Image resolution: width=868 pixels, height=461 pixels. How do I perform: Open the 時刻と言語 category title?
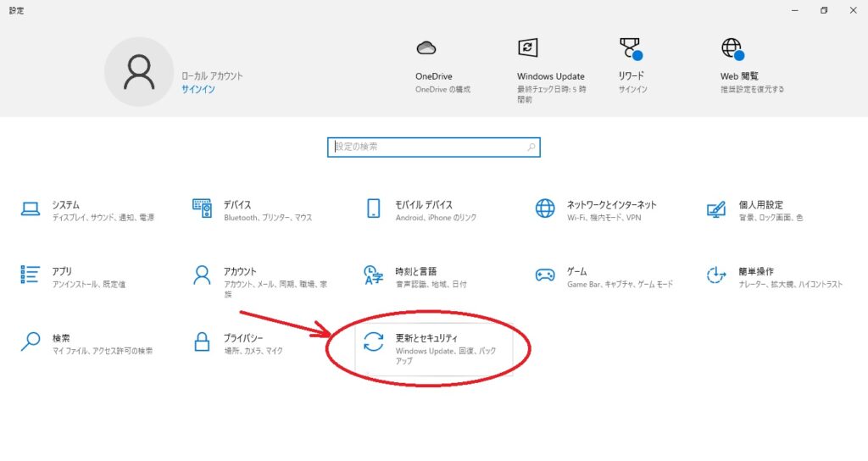tap(415, 271)
